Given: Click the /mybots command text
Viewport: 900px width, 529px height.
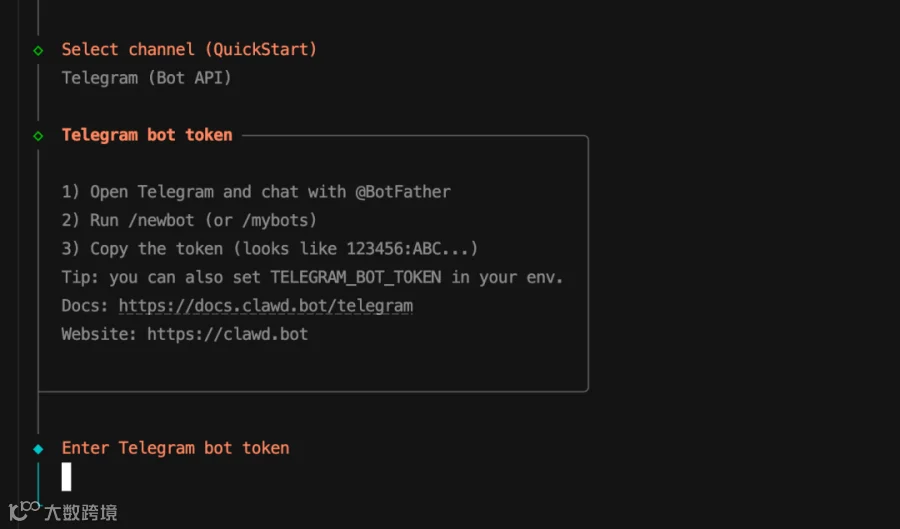Looking at the screenshot, I should [x=275, y=220].
